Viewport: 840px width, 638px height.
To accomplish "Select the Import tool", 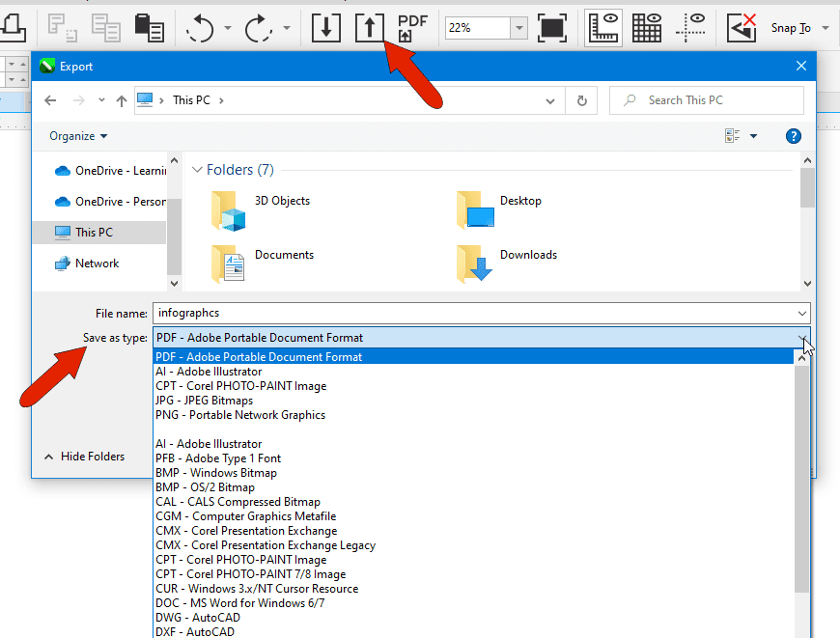I will pos(325,27).
